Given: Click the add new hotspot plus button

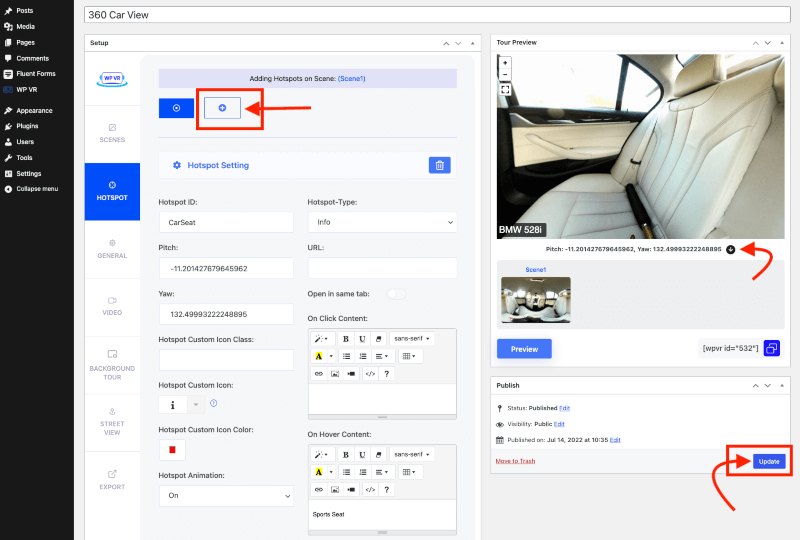Looking at the screenshot, I should [222, 108].
